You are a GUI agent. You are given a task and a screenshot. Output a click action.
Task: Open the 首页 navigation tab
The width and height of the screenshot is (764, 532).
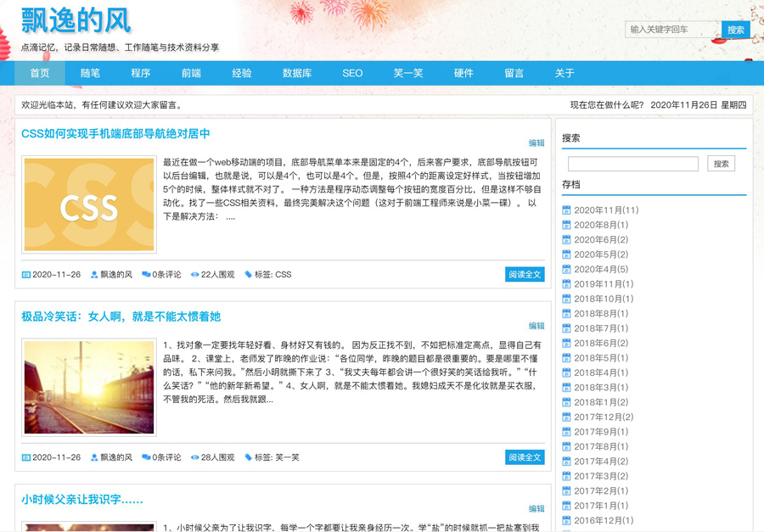tap(40, 73)
